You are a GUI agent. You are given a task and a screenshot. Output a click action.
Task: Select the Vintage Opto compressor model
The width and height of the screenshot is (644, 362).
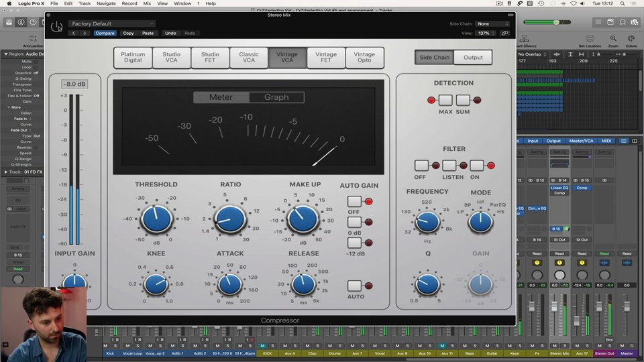coord(364,58)
